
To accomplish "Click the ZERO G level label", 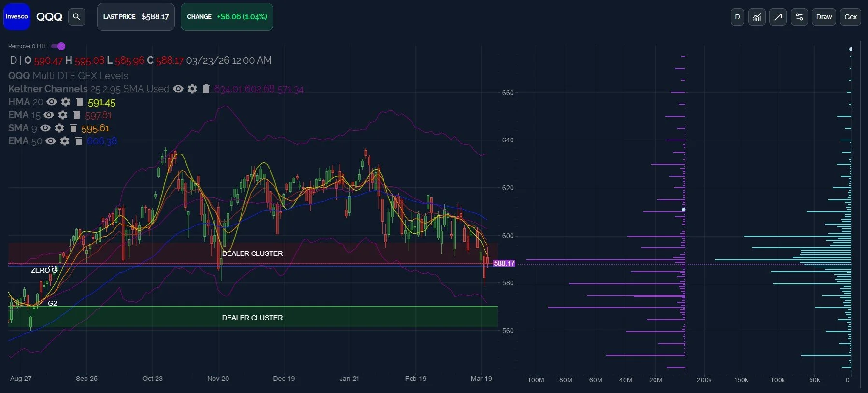I will pos(44,270).
